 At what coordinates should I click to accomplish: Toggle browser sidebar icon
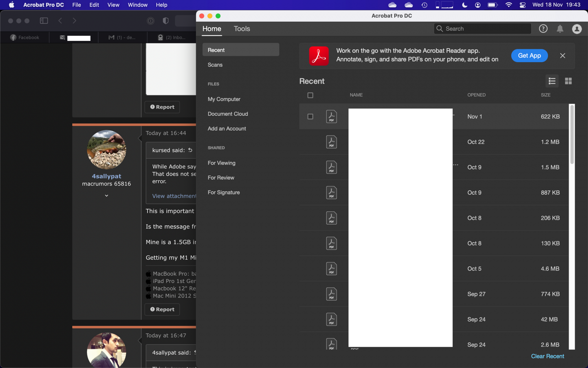coord(44,21)
